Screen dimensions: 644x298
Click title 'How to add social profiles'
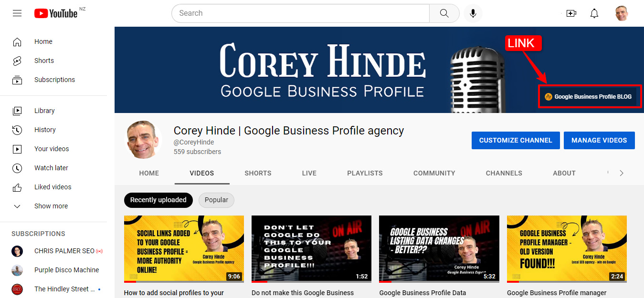click(174, 293)
